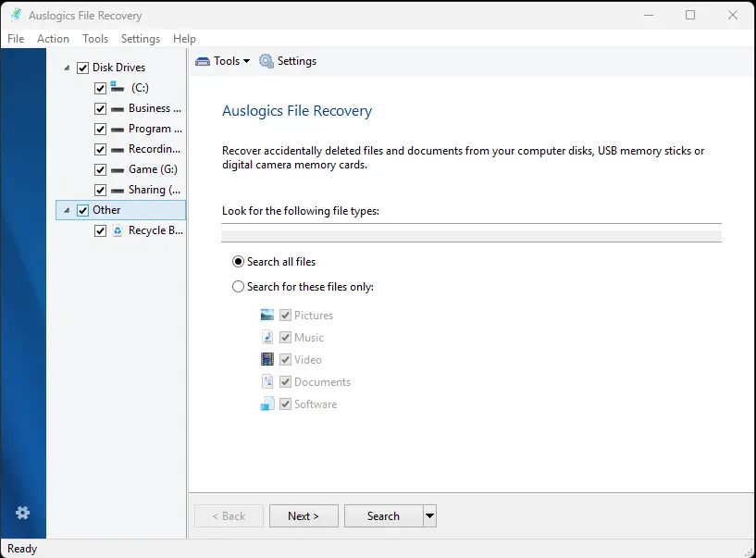Click the Pictures file type icon
Viewport: 756px width, 558px height.
click(267, 315)
